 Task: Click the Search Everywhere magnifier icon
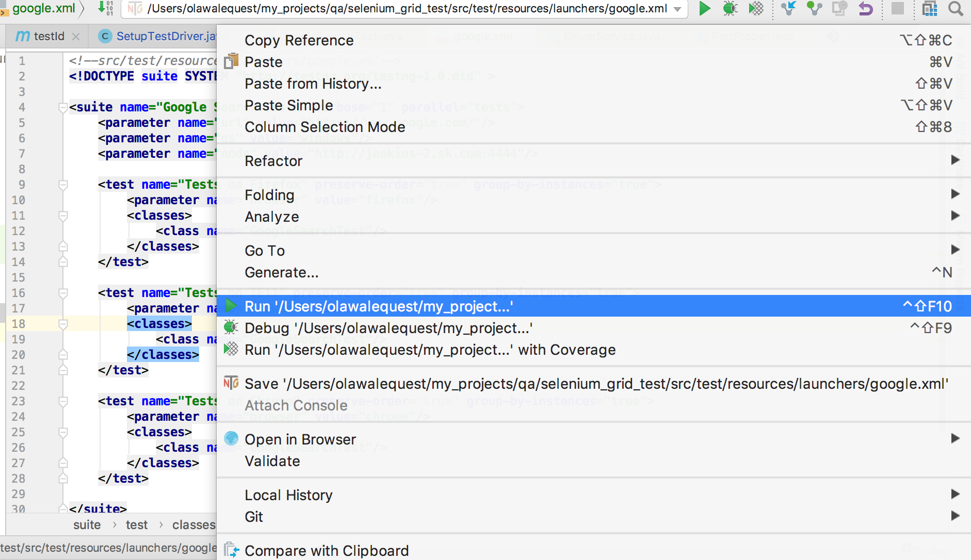(x=956, y=9)
